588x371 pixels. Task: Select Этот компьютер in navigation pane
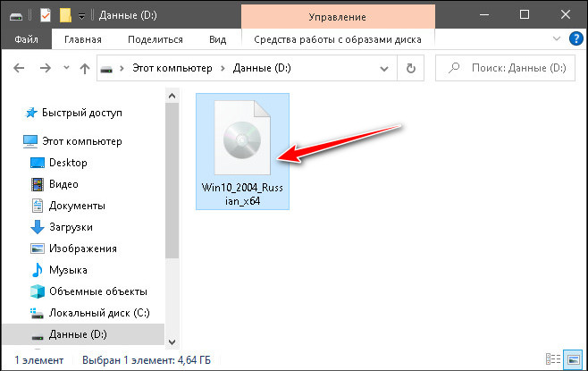click(x=81, y=141)
